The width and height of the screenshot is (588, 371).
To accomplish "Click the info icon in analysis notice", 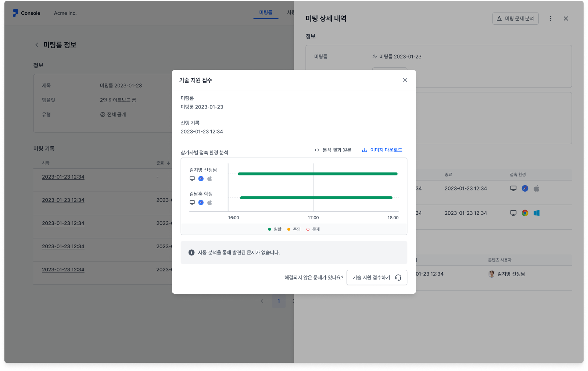I will (x=191, y=253).
